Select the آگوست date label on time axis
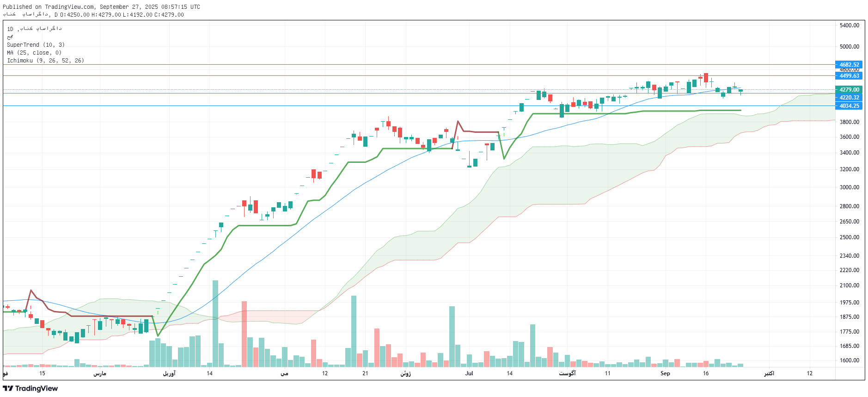The image size is (868, 397). click(567, 373)
